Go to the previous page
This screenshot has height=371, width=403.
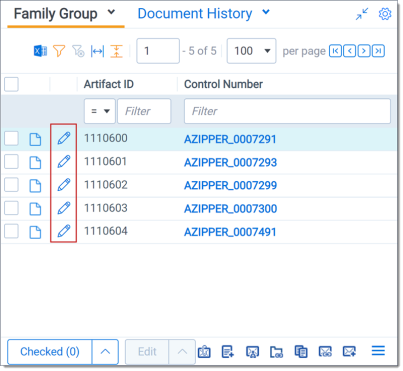pyautogui.click(x=350, y=51)
